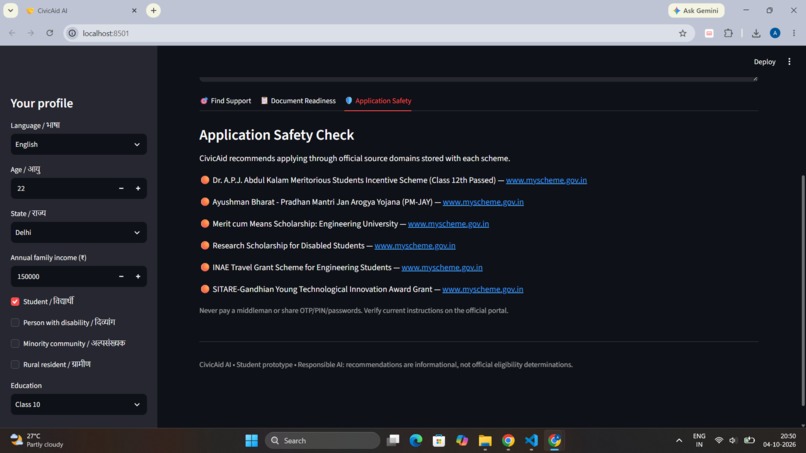Screen dimensions: 806x453
Task: Click the ENG IN language indicator
Action: pos(699,441)
